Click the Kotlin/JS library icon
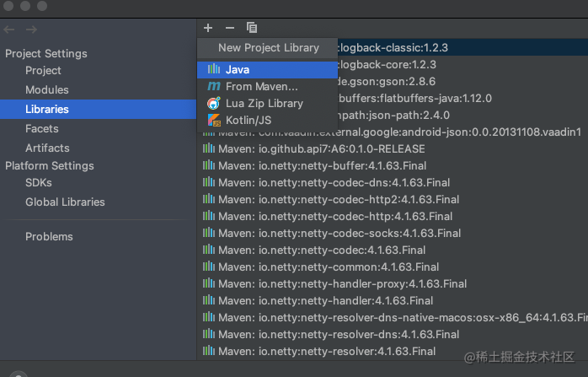 click(x=214, y=120)
